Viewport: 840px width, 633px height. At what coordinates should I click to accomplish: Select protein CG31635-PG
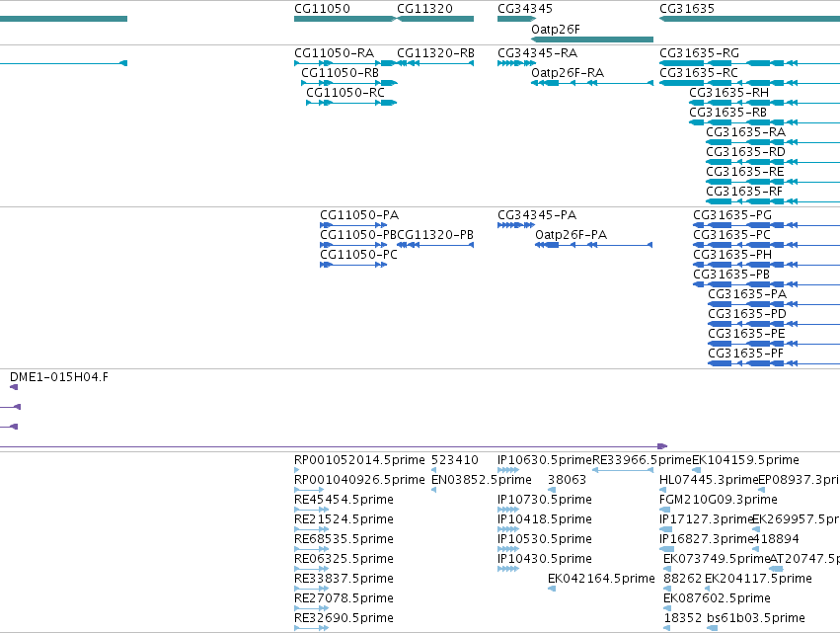(x=732, y=215)
